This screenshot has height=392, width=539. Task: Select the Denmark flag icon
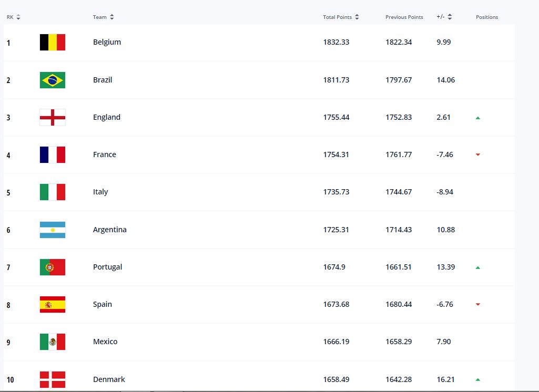pyautogui.click(x=52, y=379)
